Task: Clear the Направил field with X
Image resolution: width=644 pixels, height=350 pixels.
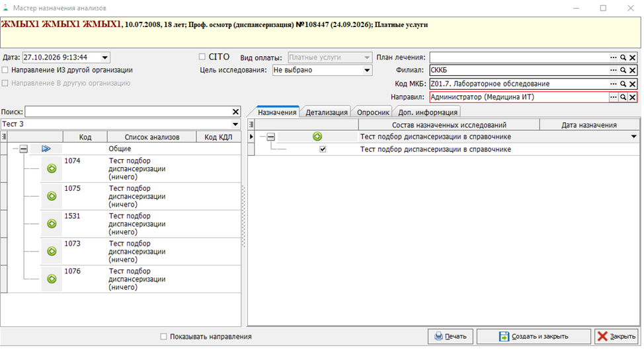Action: [633, 97]
